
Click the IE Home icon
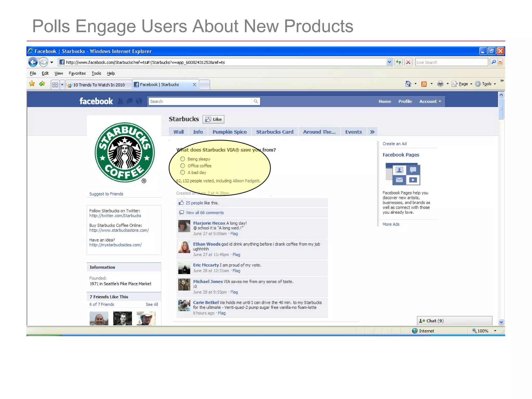pyautogui.click(x=408, y=84)
